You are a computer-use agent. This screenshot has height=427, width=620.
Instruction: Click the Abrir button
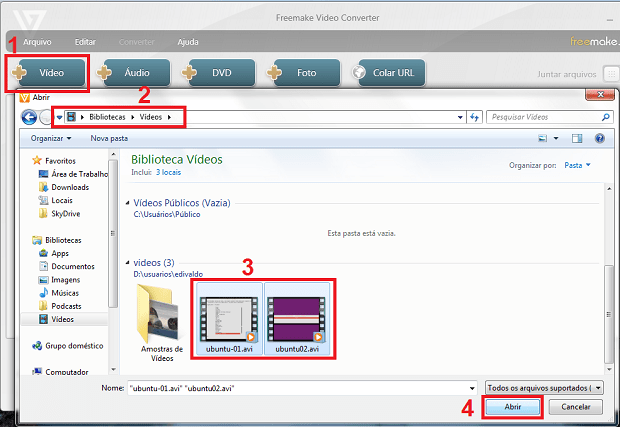pyautogui.click(x=512, y=407)
